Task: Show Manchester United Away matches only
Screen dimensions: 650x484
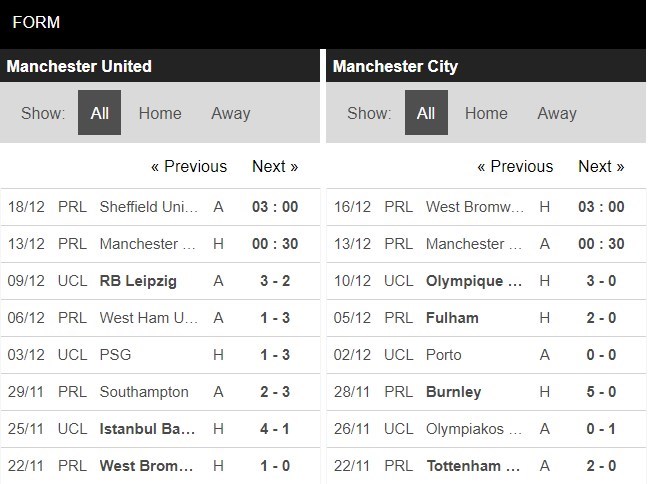Action: pos(231,113)
